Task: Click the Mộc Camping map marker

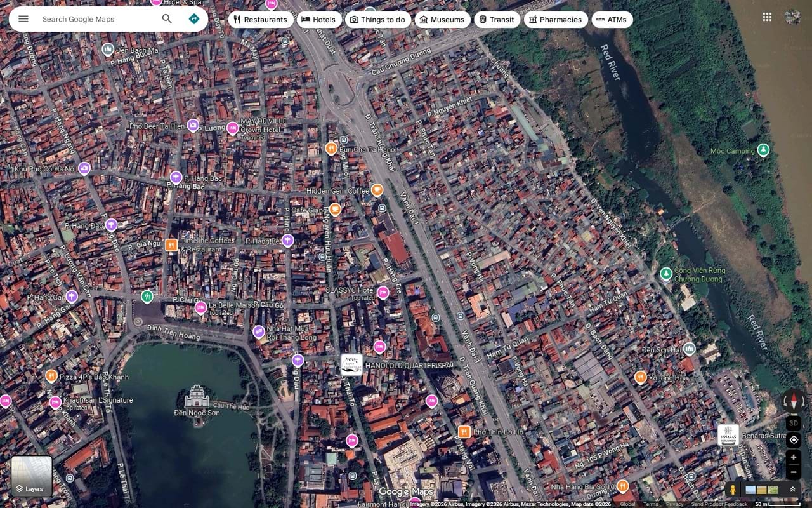Action: click(x=763, y=150)
